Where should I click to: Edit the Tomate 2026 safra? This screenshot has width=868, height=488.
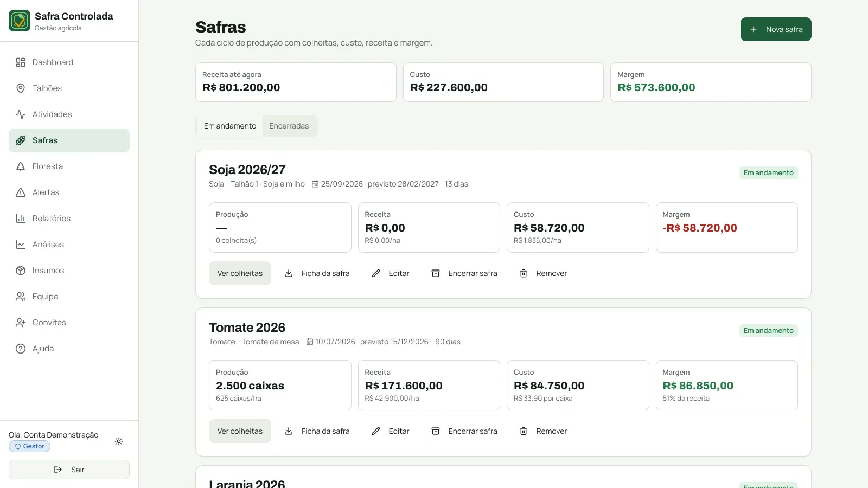(x=391, y=431)
